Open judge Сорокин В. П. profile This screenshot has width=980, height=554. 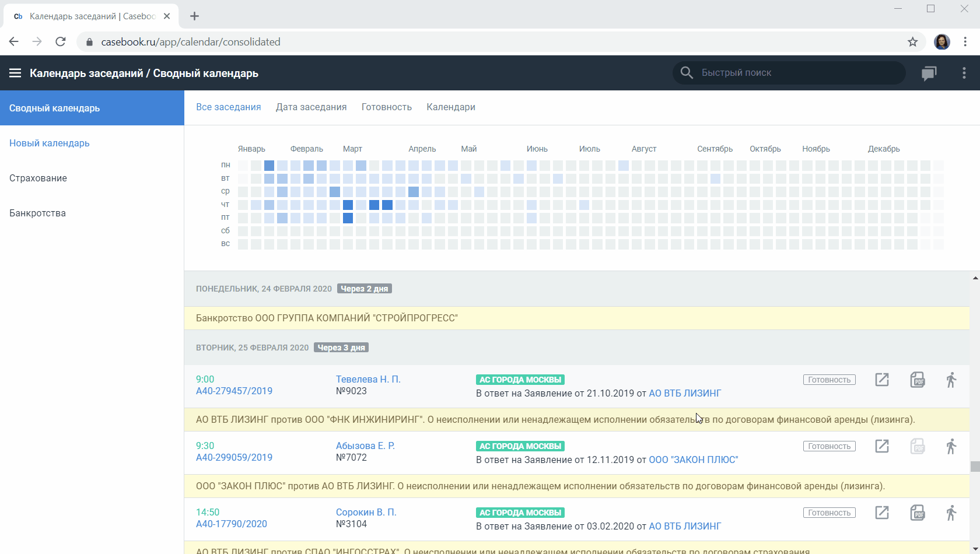(366, 512)
